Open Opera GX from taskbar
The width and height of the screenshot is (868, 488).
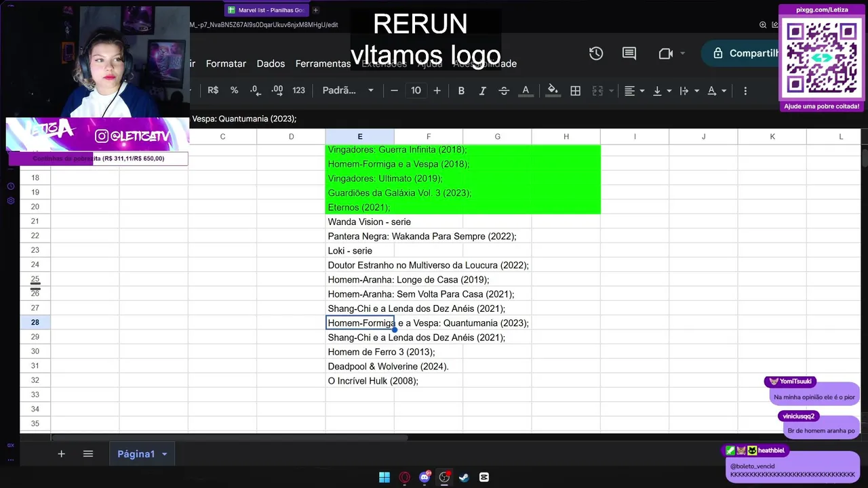[405, 477]
